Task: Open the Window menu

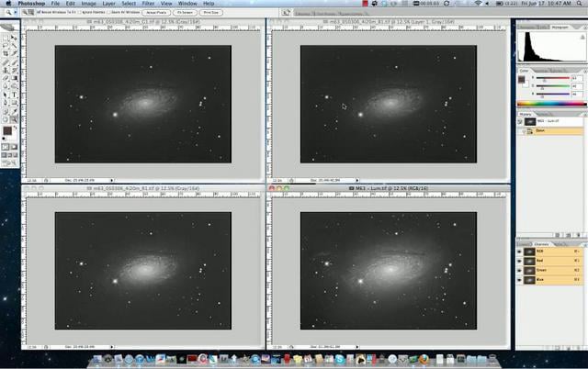Action: [x=187, y=4]
